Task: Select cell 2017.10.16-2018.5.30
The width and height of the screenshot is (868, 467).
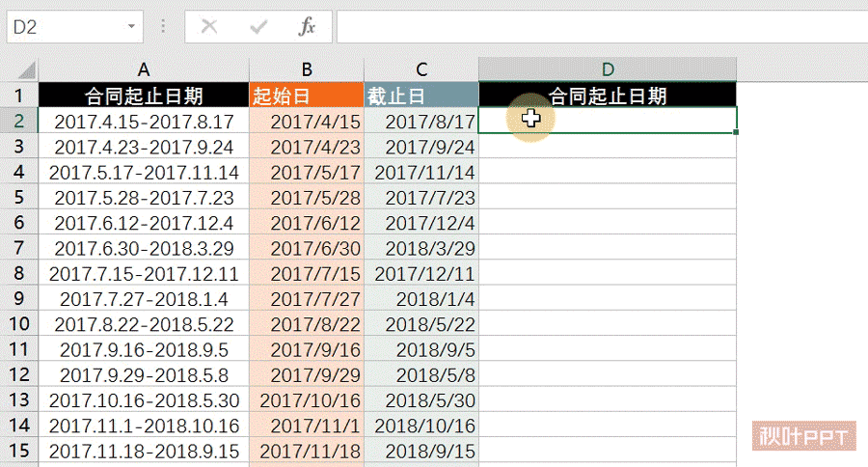Action: [x=144, y=399]
